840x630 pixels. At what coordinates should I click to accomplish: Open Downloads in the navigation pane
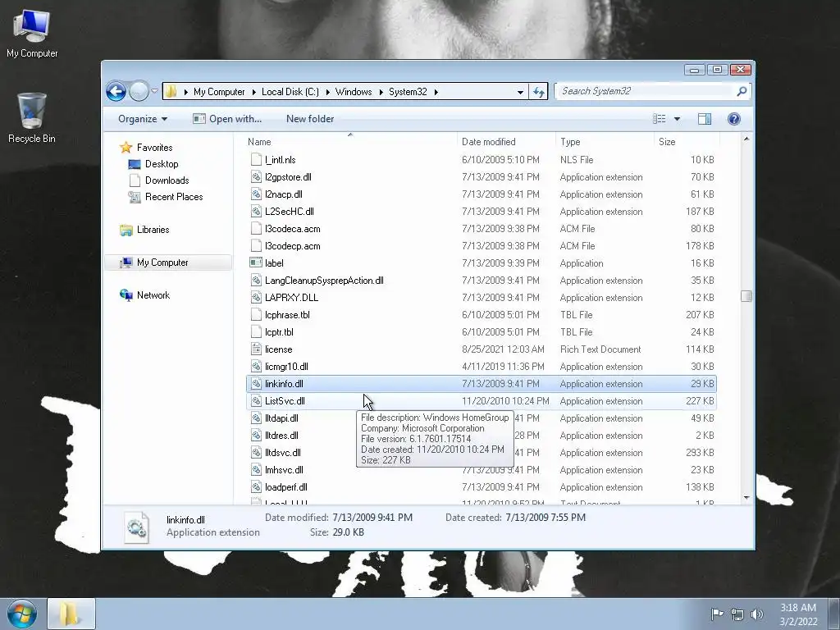pyautogui.click(x=167, y=180)
